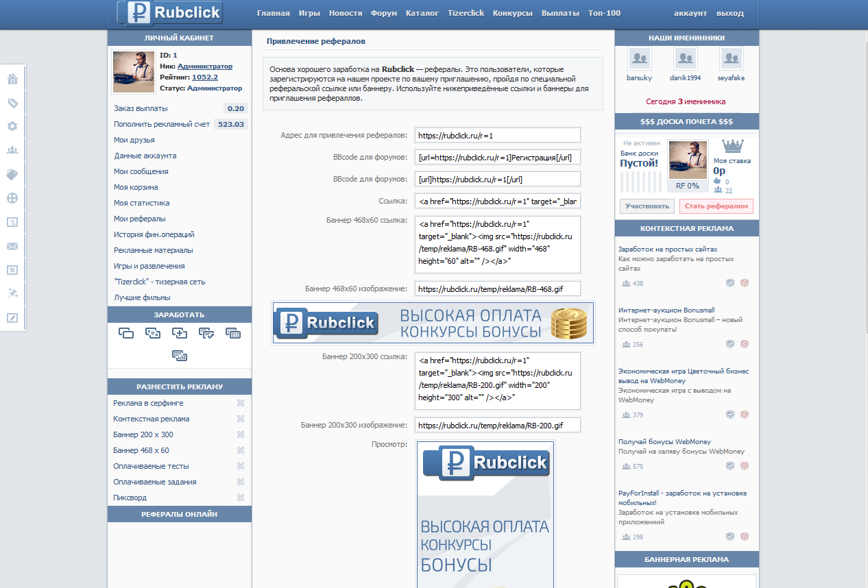Click gray shield icon for PayForInstall ad
Viewport: 868px width, 588px height.
[731, 537]
